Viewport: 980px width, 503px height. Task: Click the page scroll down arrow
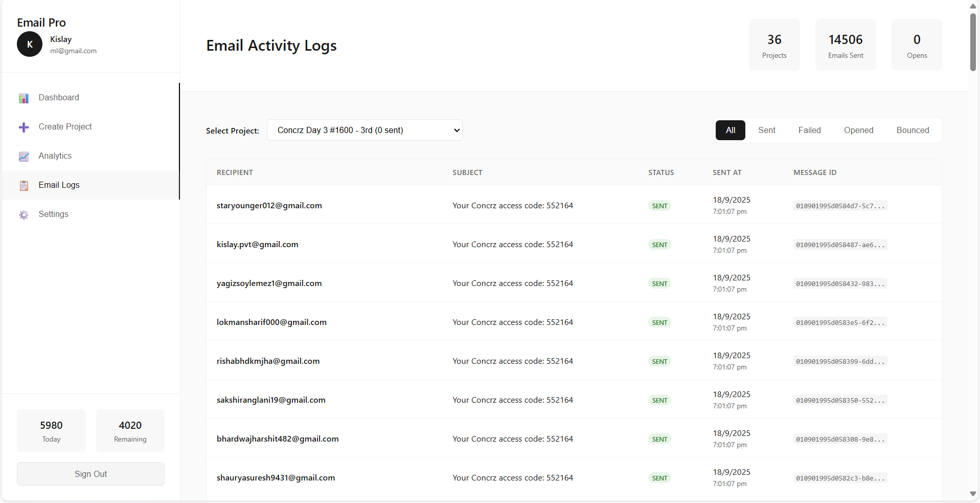point(973,494)
